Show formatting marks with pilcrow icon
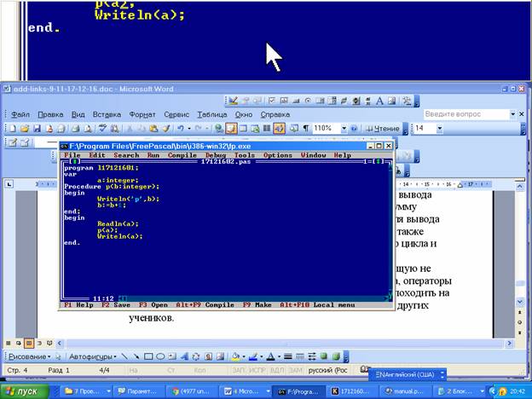This screenshot has height=399, width=532. [306, 129]
